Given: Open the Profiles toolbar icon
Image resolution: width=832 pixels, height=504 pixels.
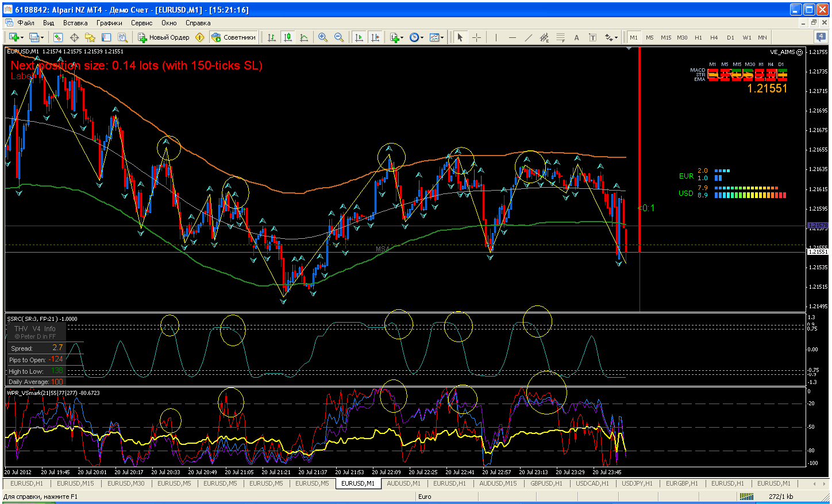Looking at the screenshot, I should tap(34, 37).
